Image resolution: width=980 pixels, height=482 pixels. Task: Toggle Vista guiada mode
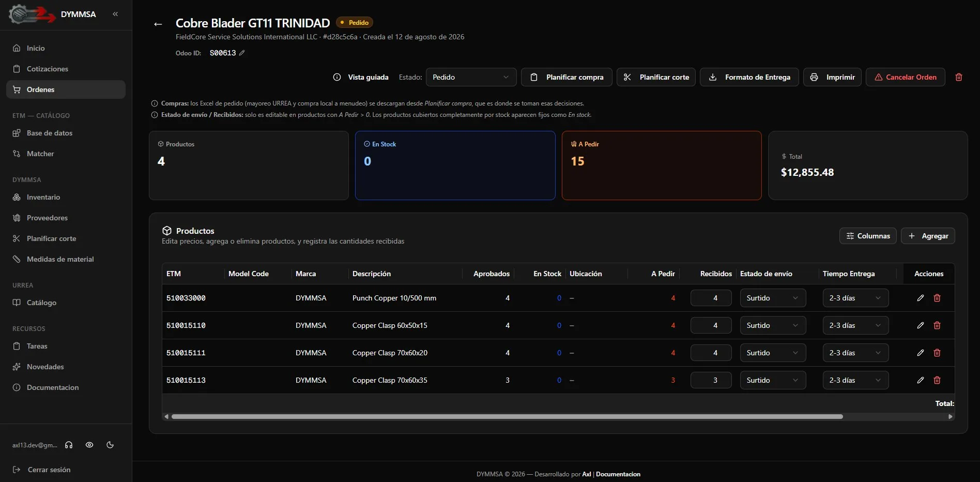click(361, 77)
